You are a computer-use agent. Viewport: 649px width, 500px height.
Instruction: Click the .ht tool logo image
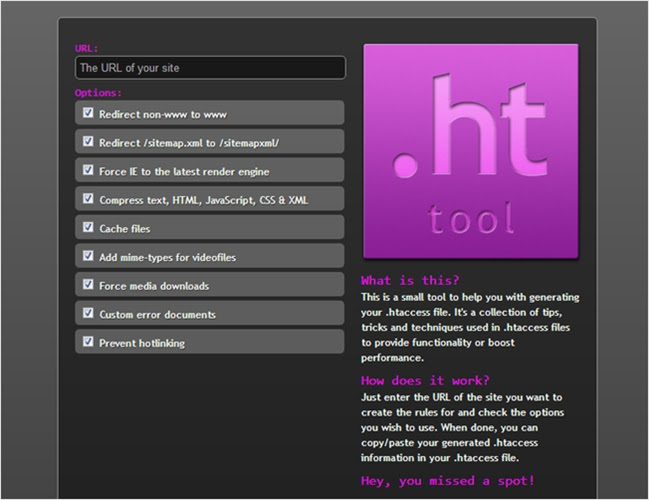tap(471, 151)
